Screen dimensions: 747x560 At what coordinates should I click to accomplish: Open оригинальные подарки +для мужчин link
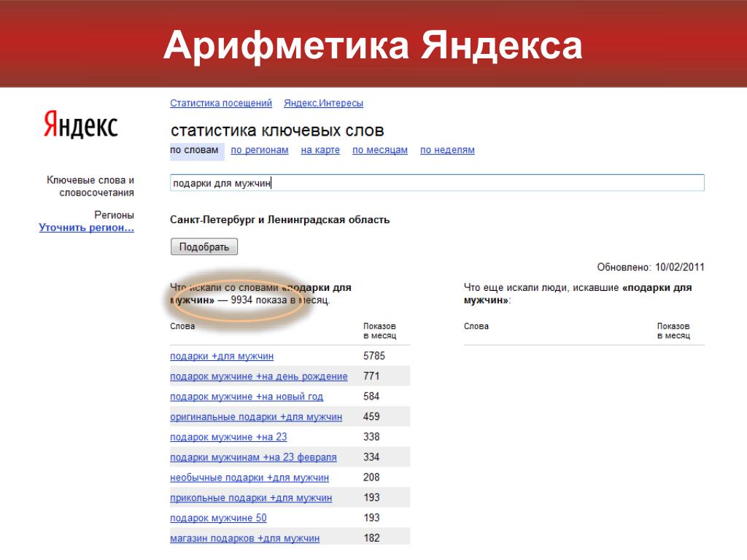[256, 416]
